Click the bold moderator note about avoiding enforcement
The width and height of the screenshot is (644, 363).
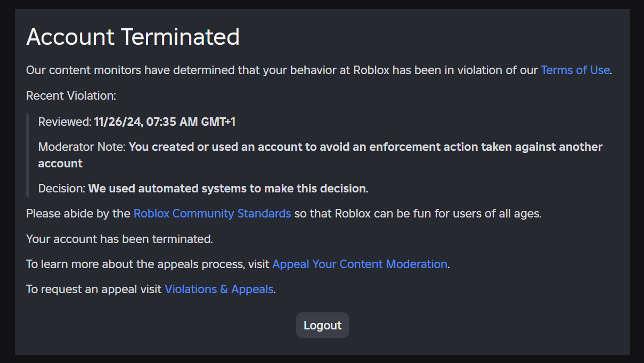click(365, 147)
